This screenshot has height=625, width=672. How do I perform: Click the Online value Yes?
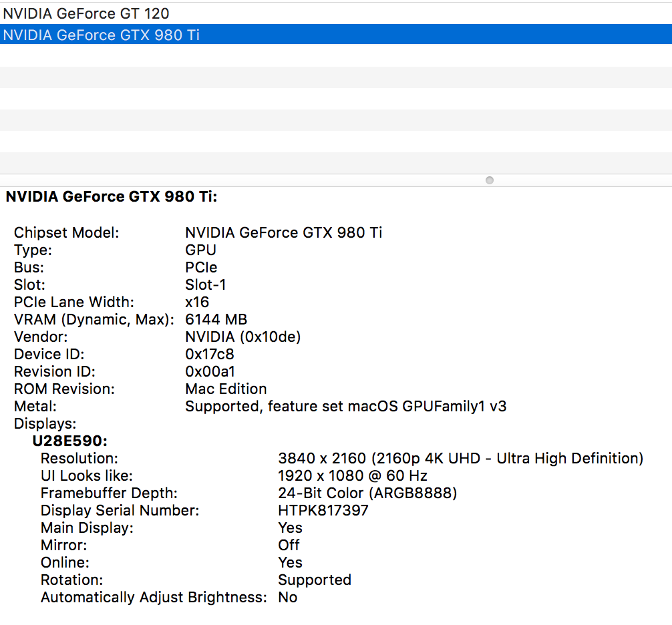[290, 562]
